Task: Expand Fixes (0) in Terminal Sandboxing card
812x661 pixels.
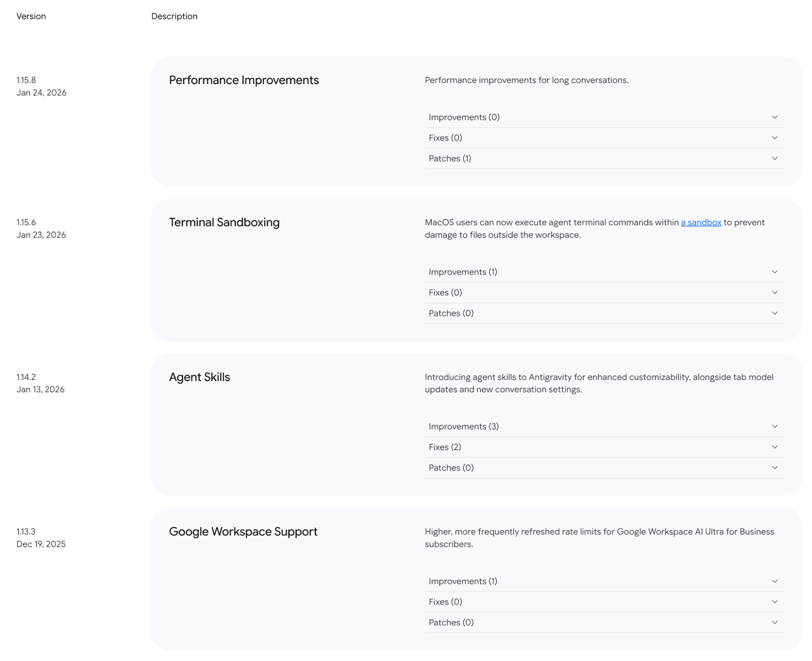Action: (x=604, y=293)
